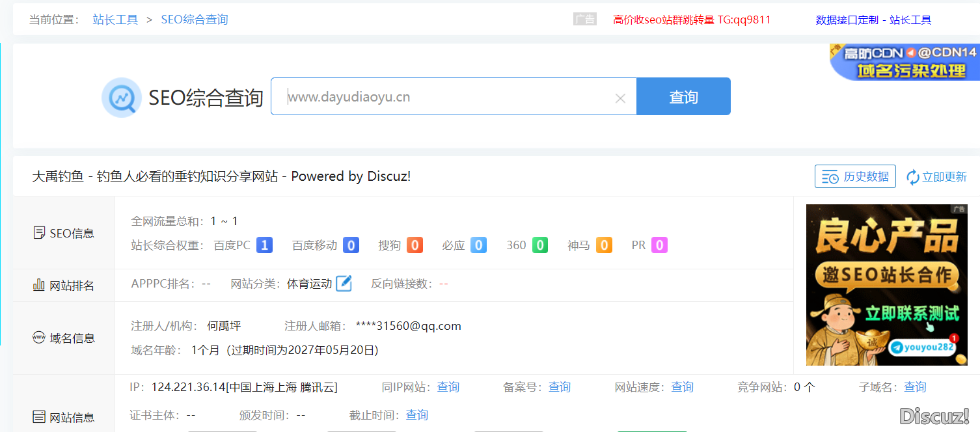
Task: Click the 历史数据 list-clock icon
Action: coord(830,177)
